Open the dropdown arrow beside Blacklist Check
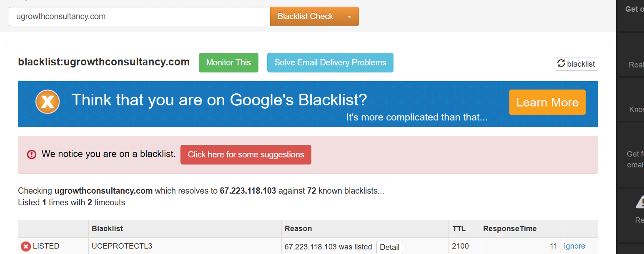The width and height of the screenshot is (644, 254). pyautogui.click(x=349, y=17)
